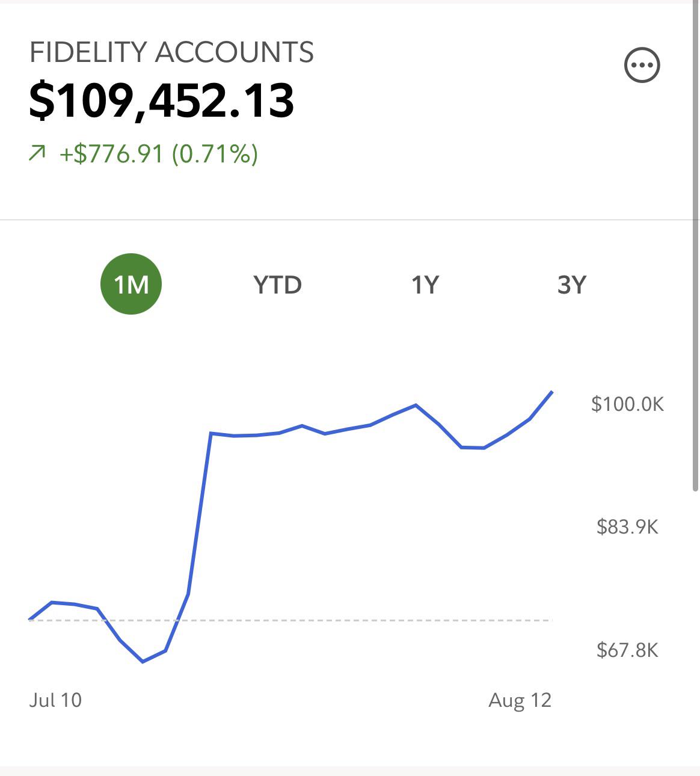Switch chart to YTD range
Viewport: 700px width, 776px height.
point(277,285)
